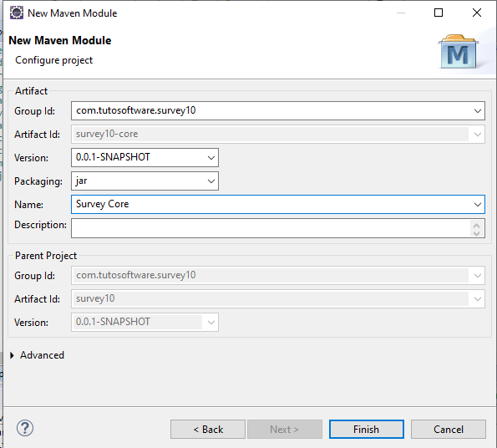Viewport: 497px width, 448px height.
Task: Click the Parent Project Group Id dropdown arrow
Action: click(477, 276)
